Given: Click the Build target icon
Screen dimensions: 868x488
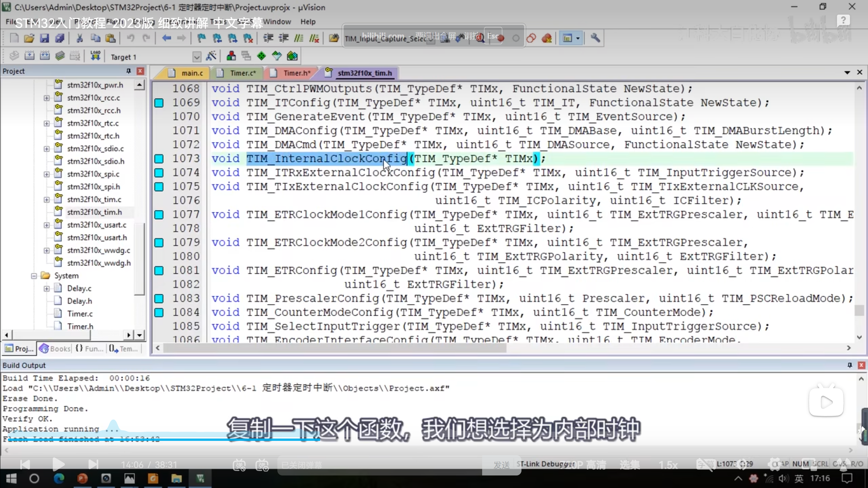Looking at the screenshot, I should point(29,56).
